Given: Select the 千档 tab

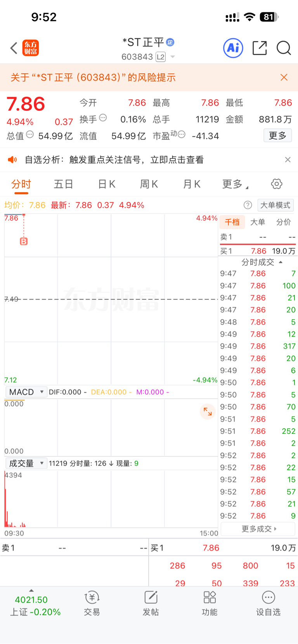Looking at the screenshot, I should 232,222.
